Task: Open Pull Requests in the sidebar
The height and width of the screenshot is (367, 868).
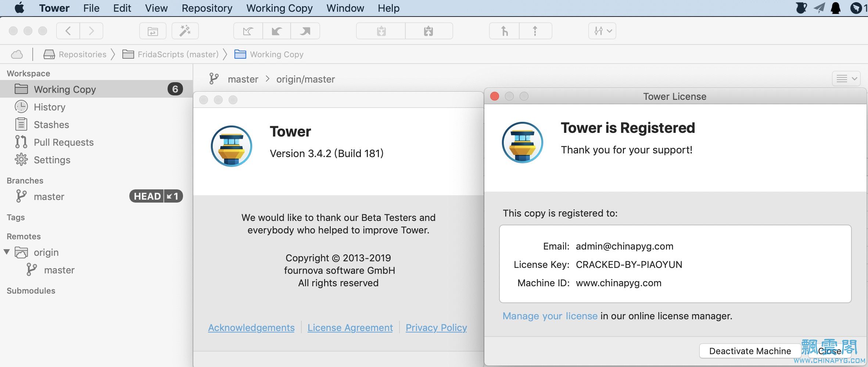Action: click(96, 142)
